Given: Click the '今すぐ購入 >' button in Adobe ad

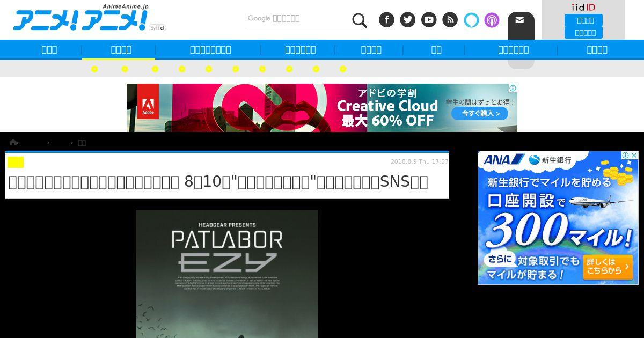Looking at the screenshot, I should (x=480, y=113).
